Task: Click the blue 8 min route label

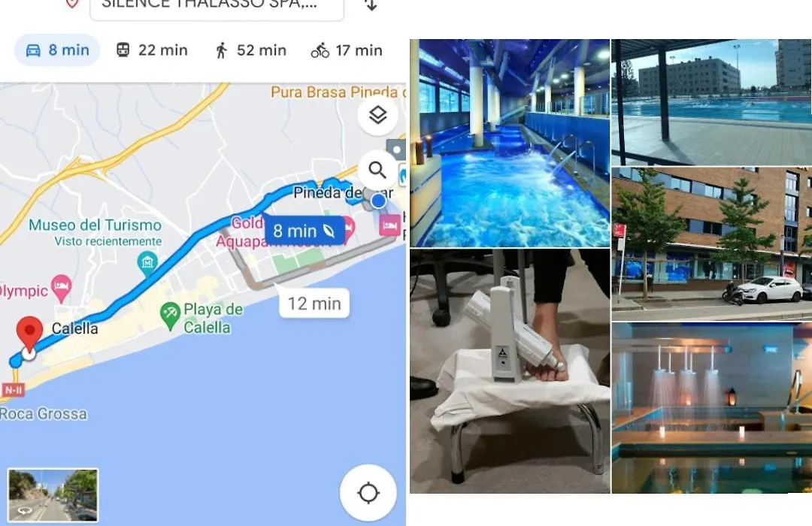Action: coord(304,231)
